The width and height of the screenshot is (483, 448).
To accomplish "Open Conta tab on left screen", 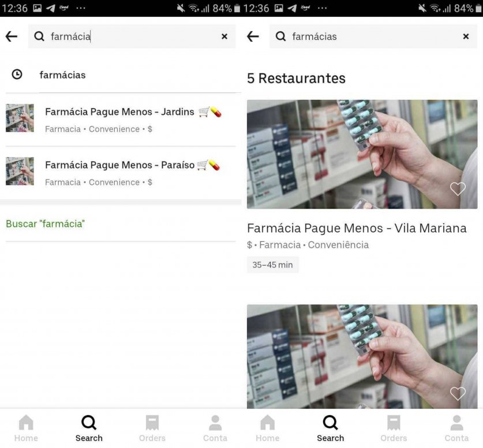I will click(x=215, y=428).
